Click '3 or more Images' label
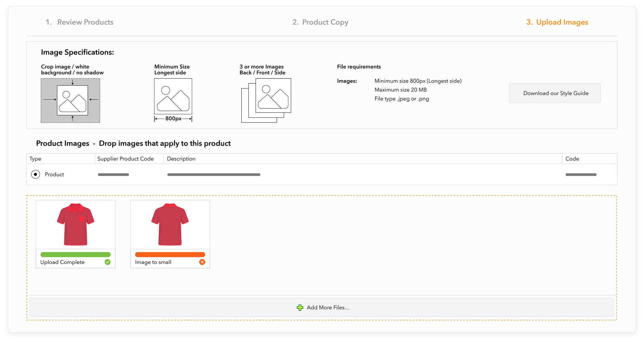Screen dimensions: 644x342 coord(262,67)
